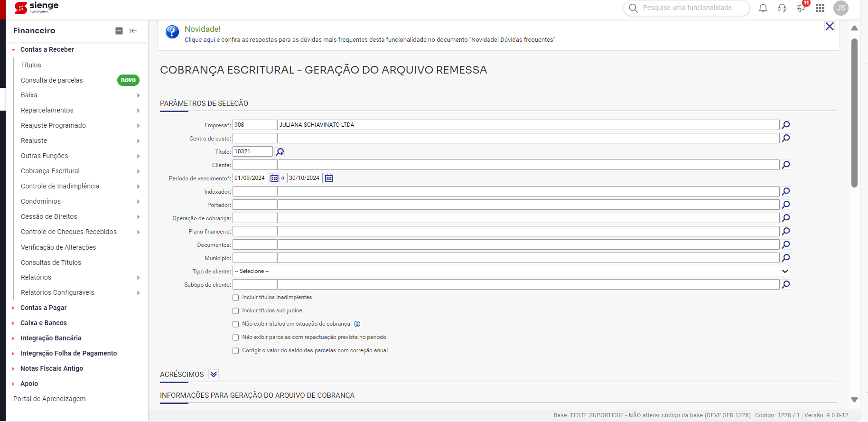868x422 pixels.
Task: Expand Contas a Pagar menu group
Action: click(13, 308)
